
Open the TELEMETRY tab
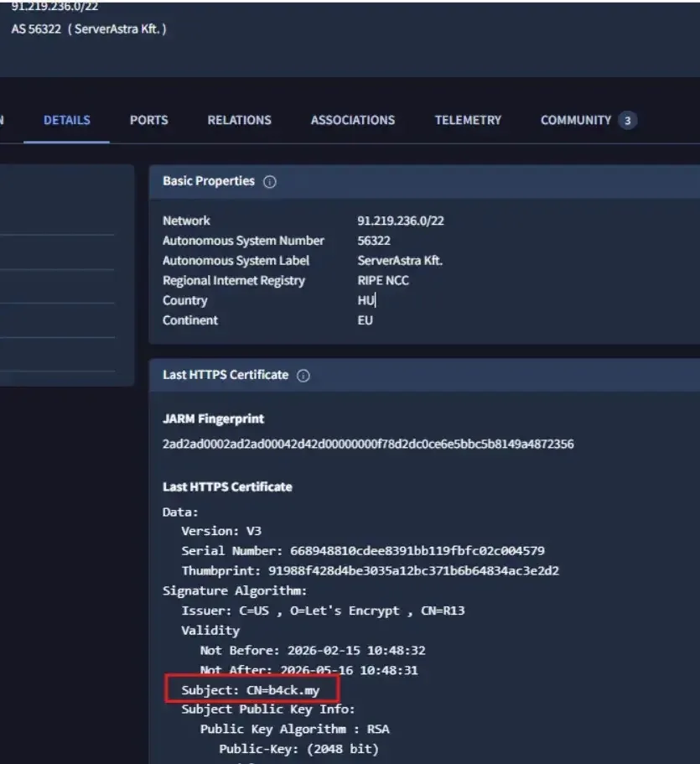468,121
